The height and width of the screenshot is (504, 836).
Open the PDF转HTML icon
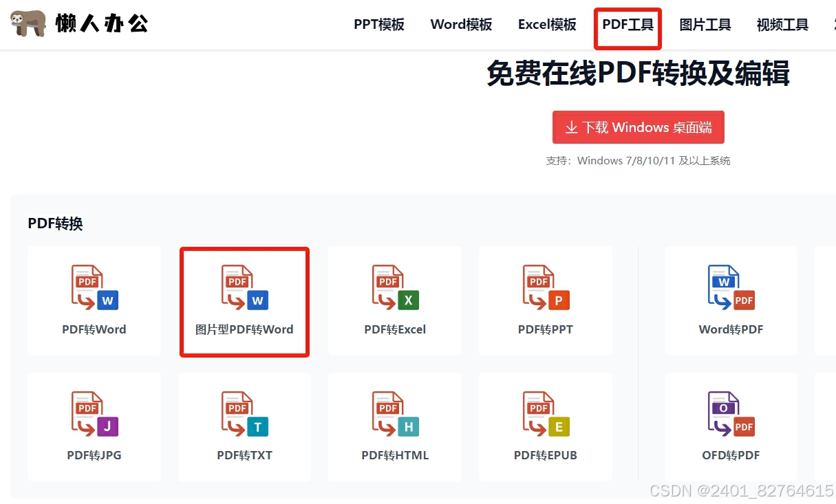pyautogui.click(x=395, y=414)
